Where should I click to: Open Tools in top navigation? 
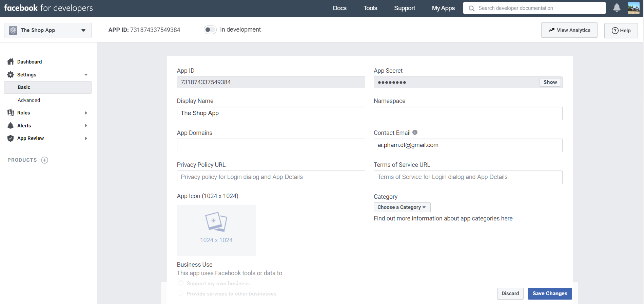click(x=370, y=8)
